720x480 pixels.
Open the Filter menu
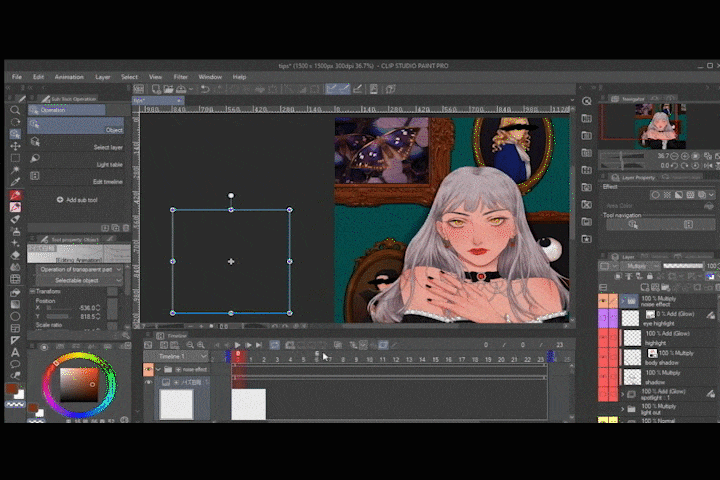click(181, 77)
